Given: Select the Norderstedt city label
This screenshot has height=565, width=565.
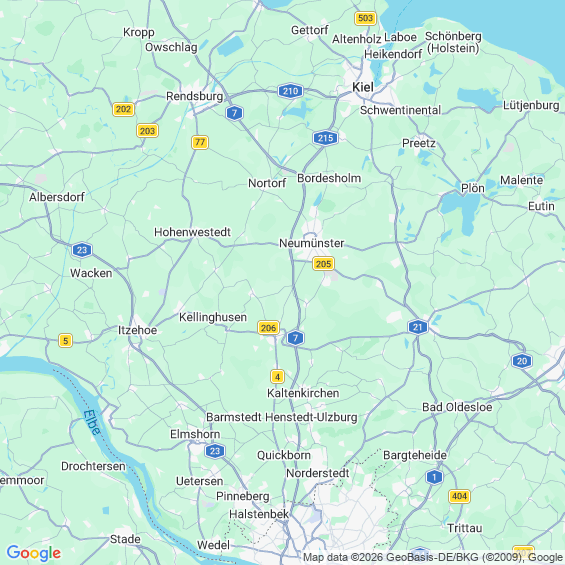Looking at the screenshot, I should [318, 473].
